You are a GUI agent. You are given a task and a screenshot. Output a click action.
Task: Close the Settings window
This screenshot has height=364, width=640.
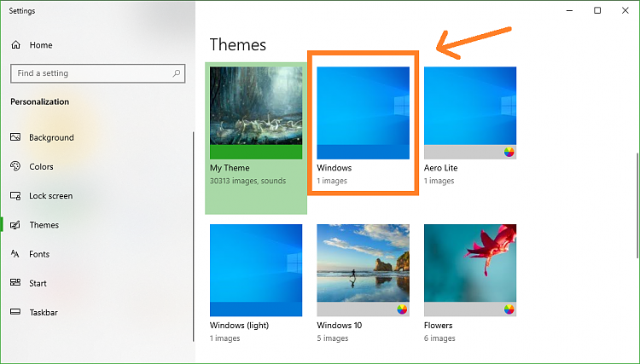pyautogui.click(x=625, y=10)
